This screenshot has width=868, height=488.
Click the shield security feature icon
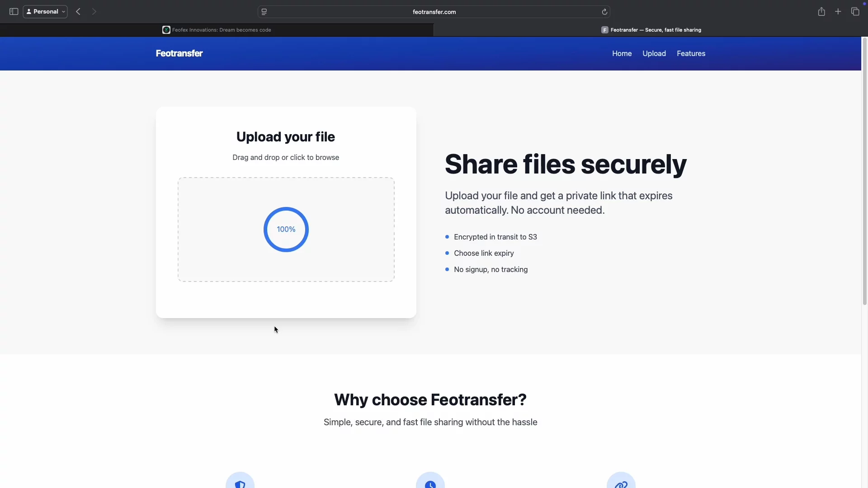coord(240,483)
